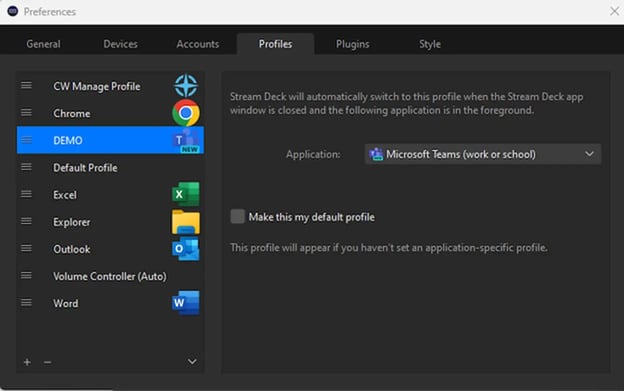Click the Word app icon

pyautogui.click(x=186, y=303)
